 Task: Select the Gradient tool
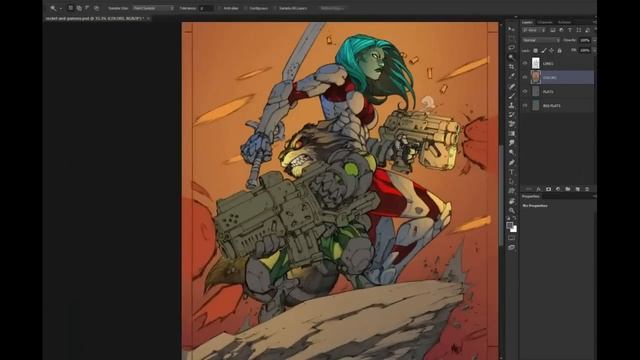[x=511, y=133]
